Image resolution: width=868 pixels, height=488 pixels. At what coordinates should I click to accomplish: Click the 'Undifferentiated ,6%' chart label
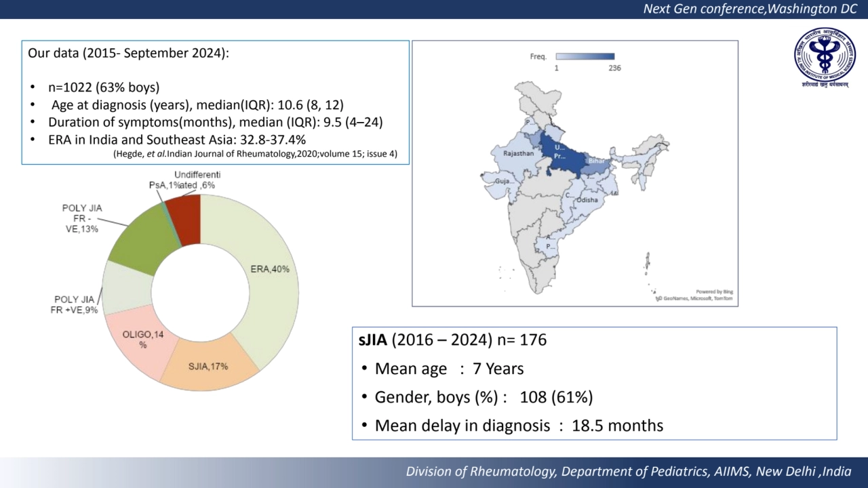pos(197,180)
